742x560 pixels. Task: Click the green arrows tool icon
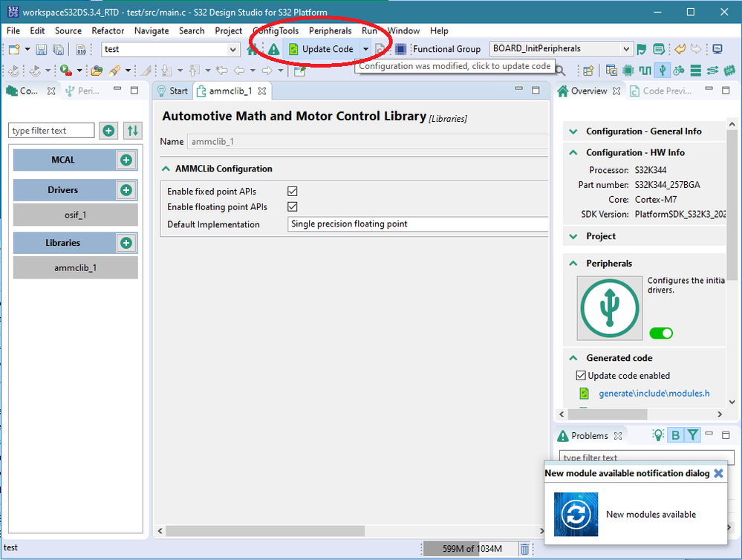[712, 71]
